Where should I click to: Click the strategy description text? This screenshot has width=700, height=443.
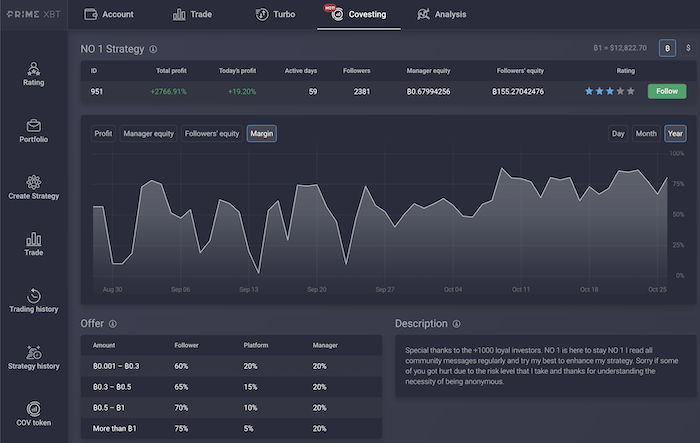[542, 366]
